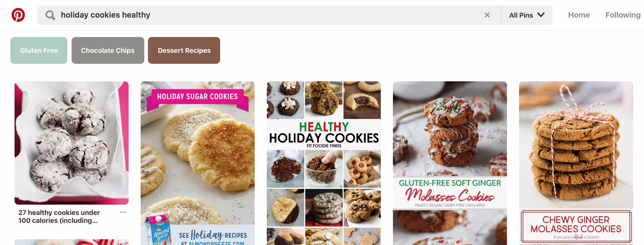Image resolution: width=644 pixels, height=245 pixels.
Task: Click the Pinterest logo icon
Action: [18, 15]
